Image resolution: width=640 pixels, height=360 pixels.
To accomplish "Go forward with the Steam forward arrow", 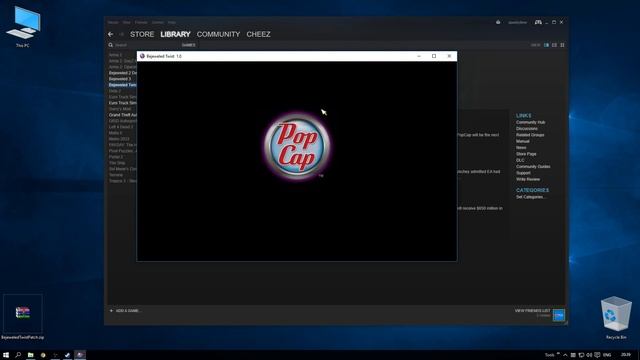I will click(122, 34).
